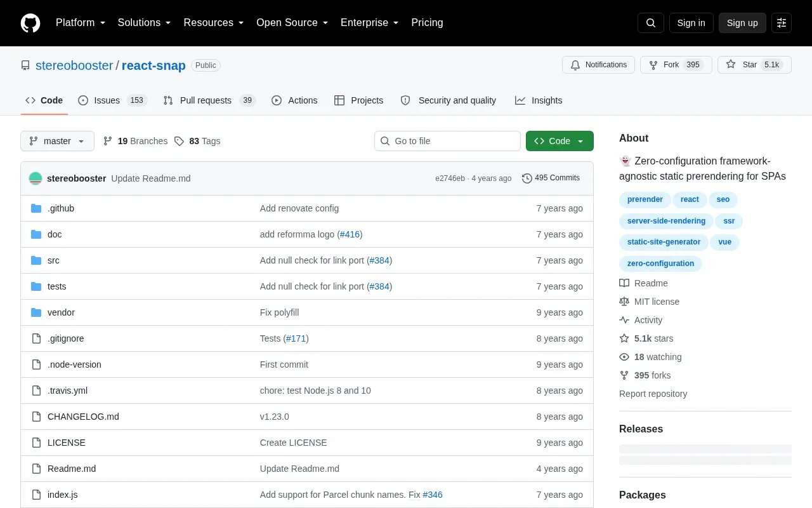Open the .travis.yml file
The height and width of the screenshot is (508, 812).
tap(67, 391)
